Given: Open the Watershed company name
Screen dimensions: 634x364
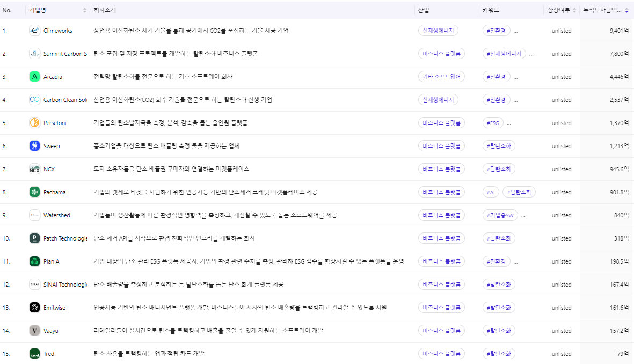Looking at the screenshot, I should [56, 216].
